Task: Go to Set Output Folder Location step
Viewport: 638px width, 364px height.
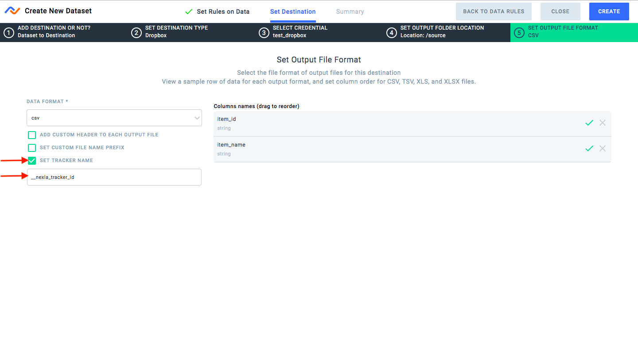Action: tap(447, 32)
